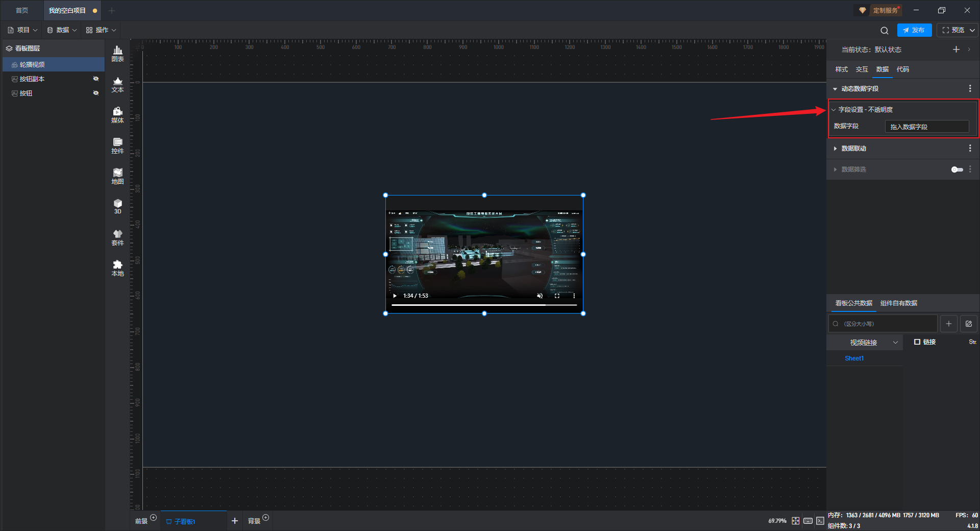
Task: Click the edit icon beside public data search
Action: click(x=968, y=324)
